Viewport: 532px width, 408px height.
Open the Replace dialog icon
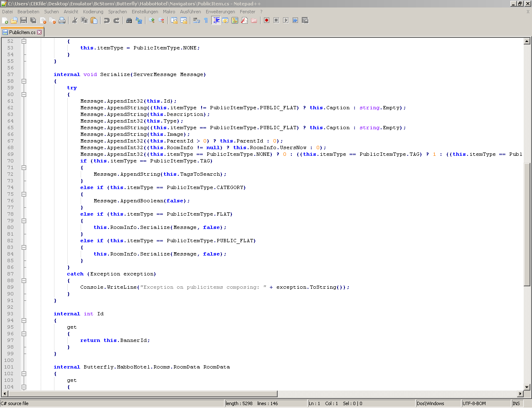tap(139, 20)
